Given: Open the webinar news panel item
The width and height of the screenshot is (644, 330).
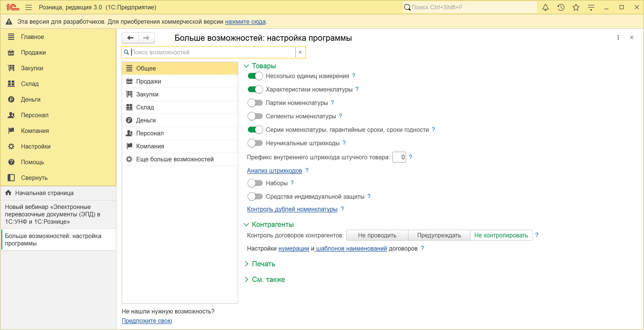Looking at the screenshot, I should tap(58, 214).
